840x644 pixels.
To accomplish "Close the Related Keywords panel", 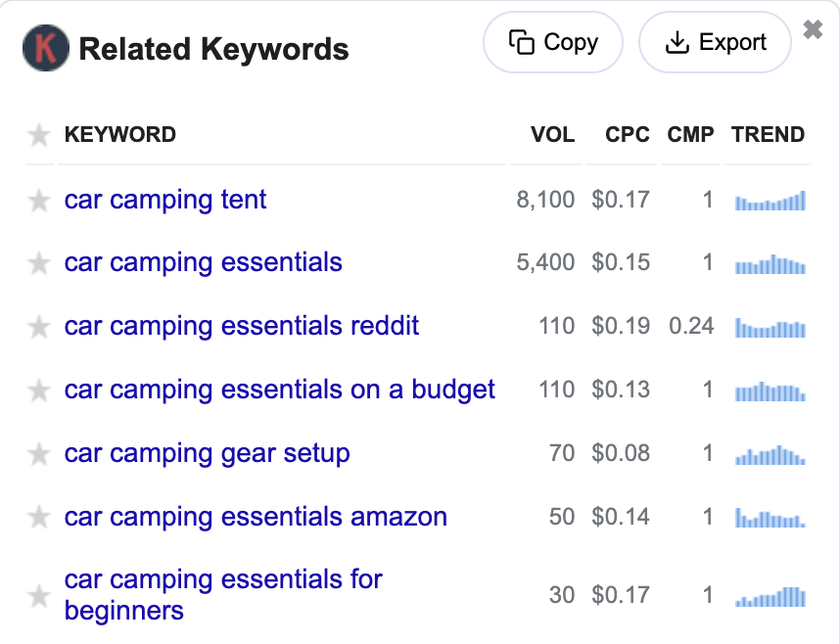I will (x=813, y=30).
